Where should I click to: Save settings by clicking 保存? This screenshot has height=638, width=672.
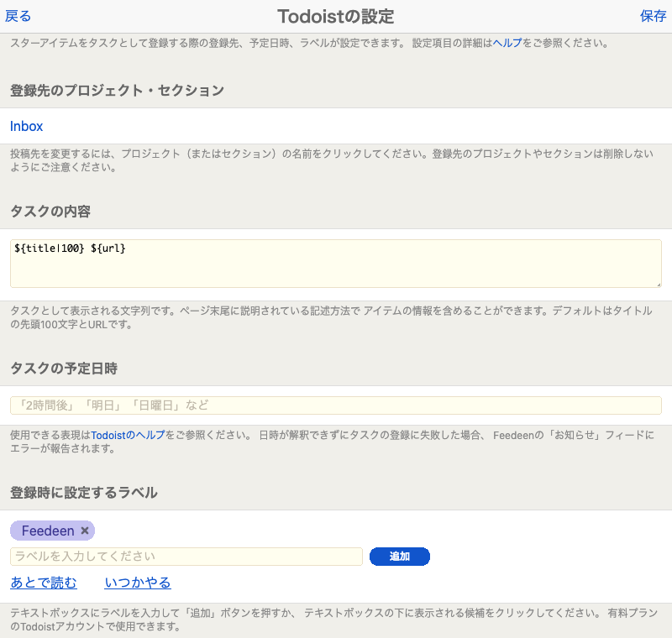652,15
